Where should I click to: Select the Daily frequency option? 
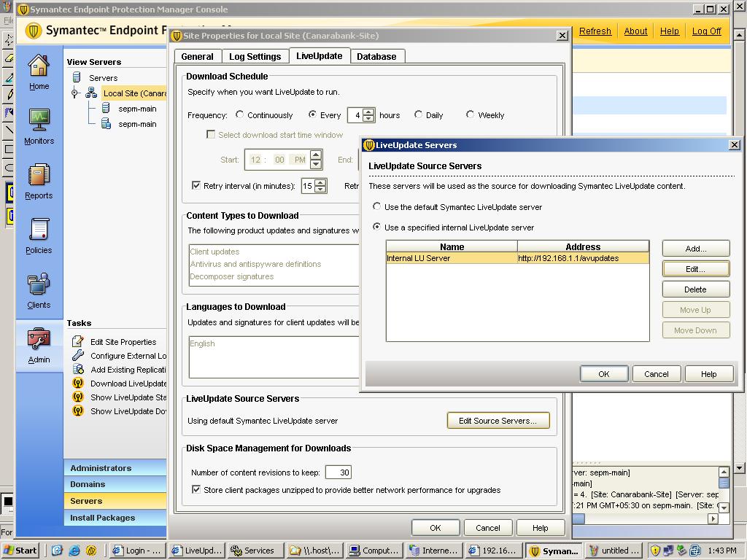point(419,115)
